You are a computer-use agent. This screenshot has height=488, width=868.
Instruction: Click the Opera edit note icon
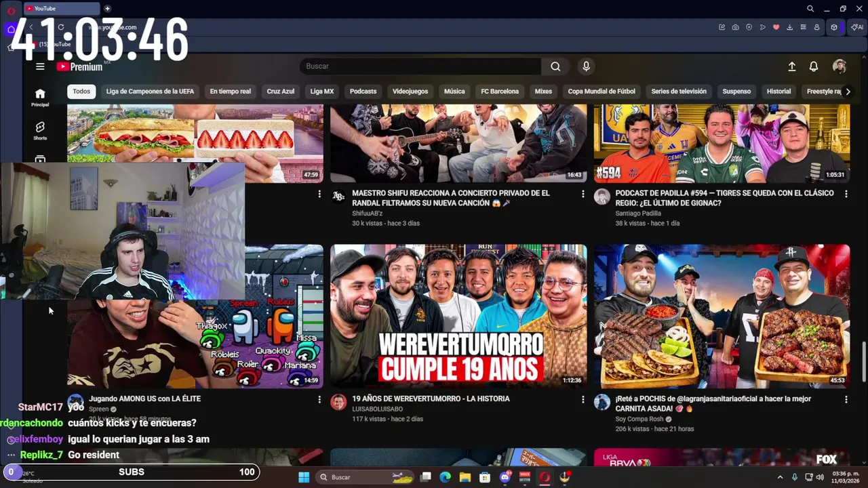pos(722,27)
